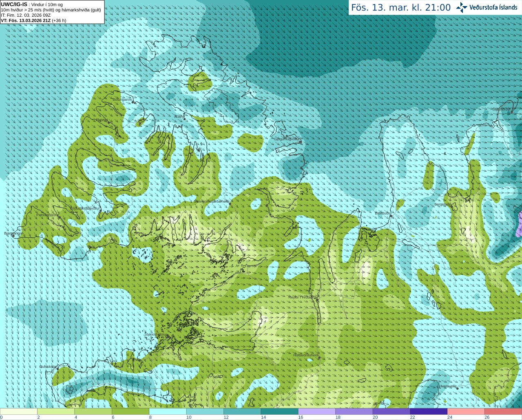Click the Bergstaðir station label
The image size is (522, 420).
point(442,204)
